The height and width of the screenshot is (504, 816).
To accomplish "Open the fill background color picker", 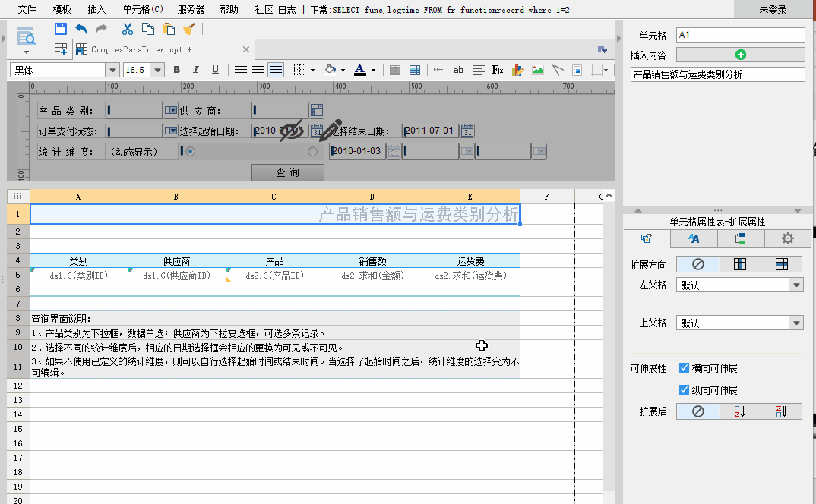I will click(330, 70).
